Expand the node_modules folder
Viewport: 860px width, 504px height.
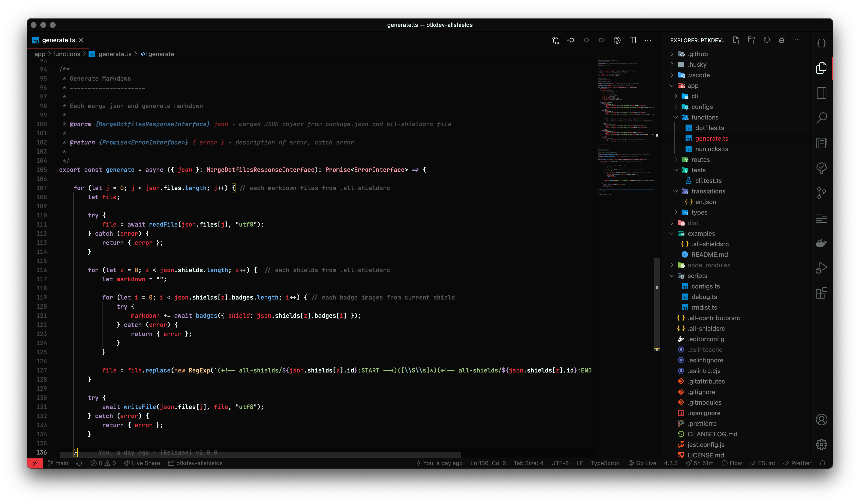point(709,265)
